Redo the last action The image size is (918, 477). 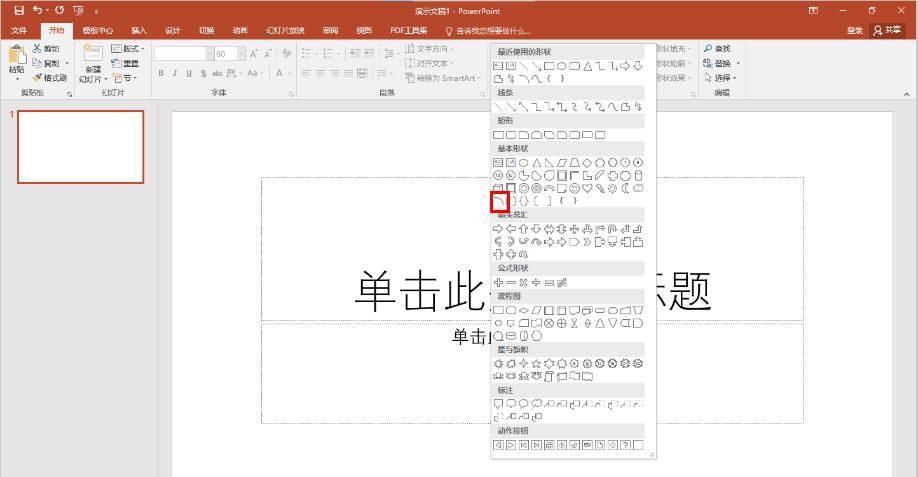[x=59, y=11]
